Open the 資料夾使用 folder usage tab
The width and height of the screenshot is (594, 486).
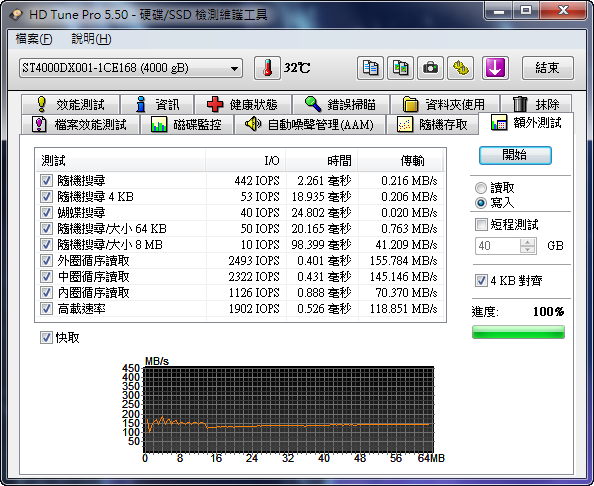444,104
